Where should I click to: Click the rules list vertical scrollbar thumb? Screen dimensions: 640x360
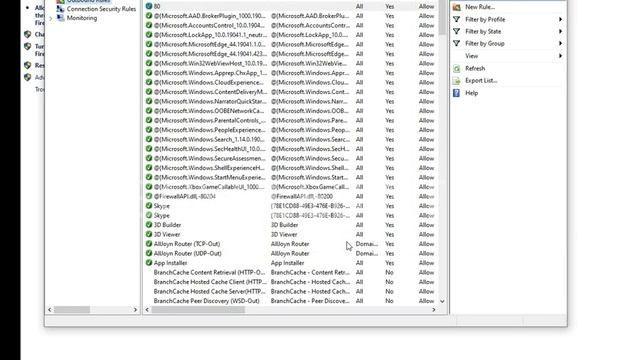coord(442,17)
